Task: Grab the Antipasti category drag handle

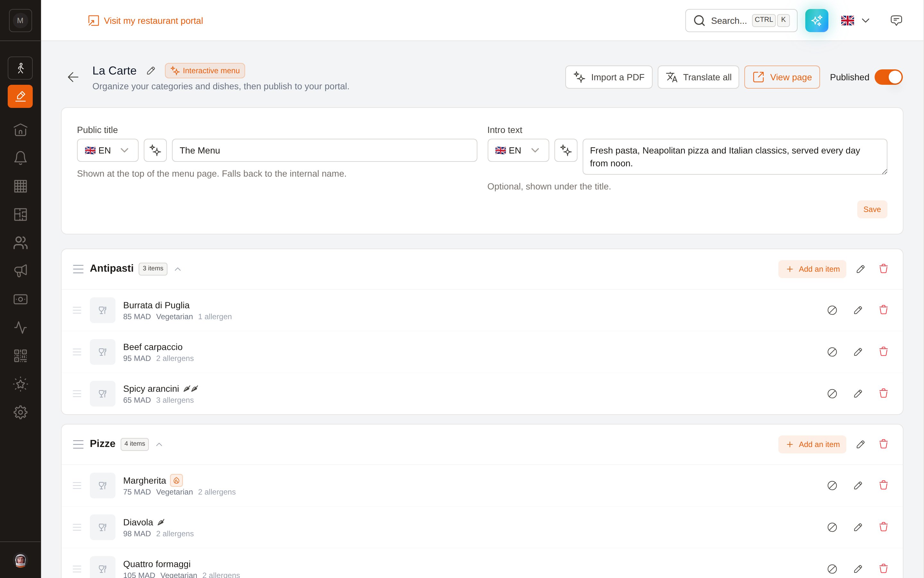Action: [x=78, y=269]
